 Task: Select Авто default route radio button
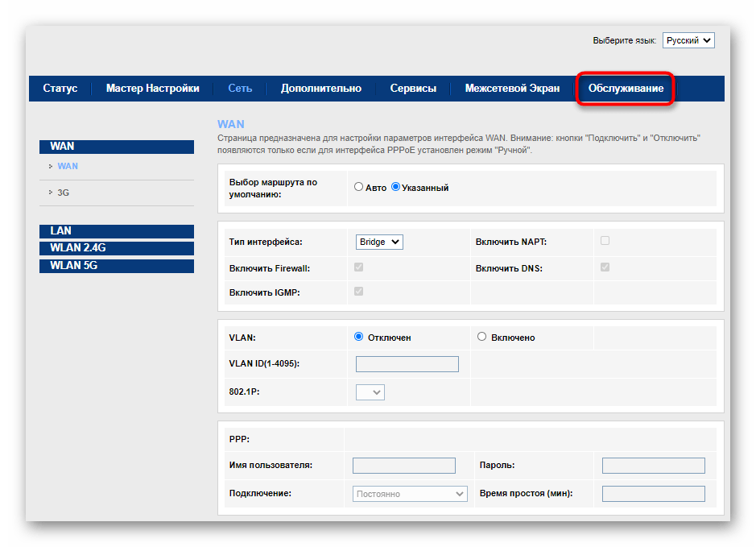pos(359,187)
